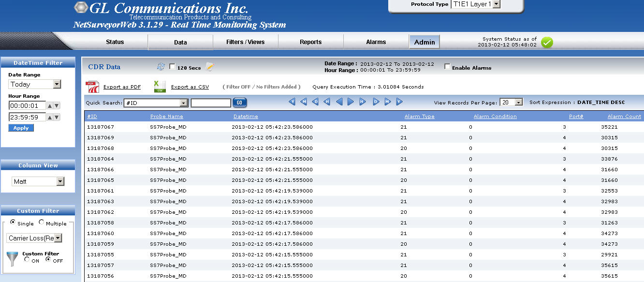This screenshot has height=282, width=644.
Task: Click the CSV spreadsheet icon
Action: pyautogui.click(x=160, y=87)
